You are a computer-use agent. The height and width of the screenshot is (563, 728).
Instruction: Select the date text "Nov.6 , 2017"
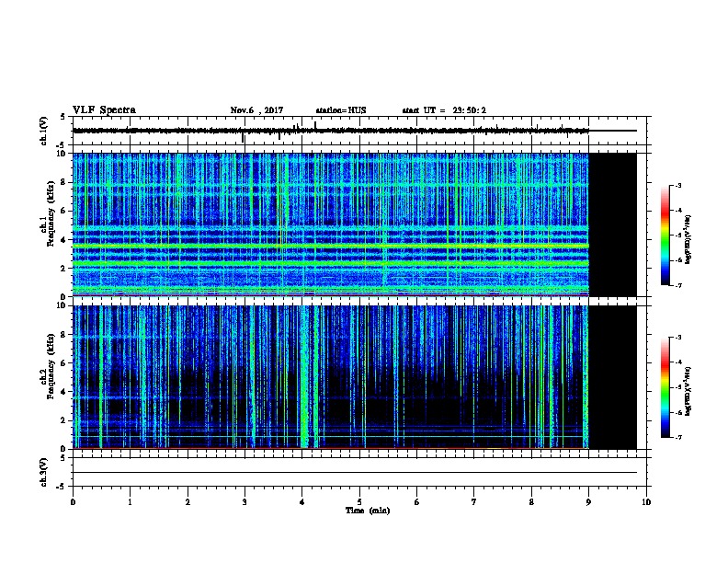256,110
